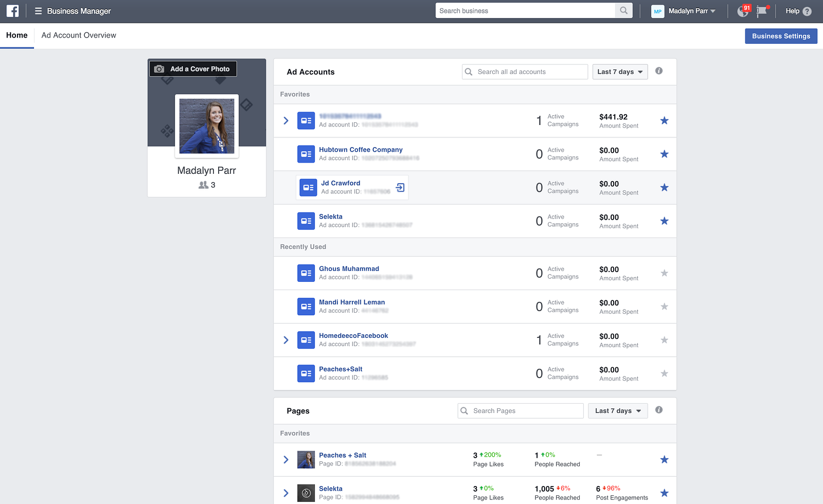The width and height of the screenshot is (823, 504).
Task: Open Peaches + Salt page link
Action: click(343, 455)
